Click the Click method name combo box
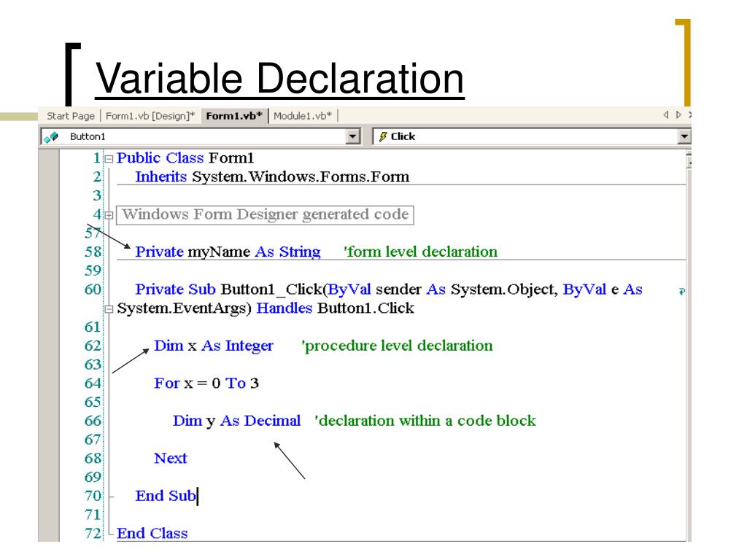747x560 pixels. 531,136
